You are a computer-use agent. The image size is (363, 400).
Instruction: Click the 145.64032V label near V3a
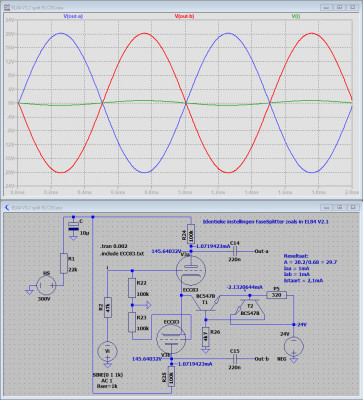click(166, 251)
